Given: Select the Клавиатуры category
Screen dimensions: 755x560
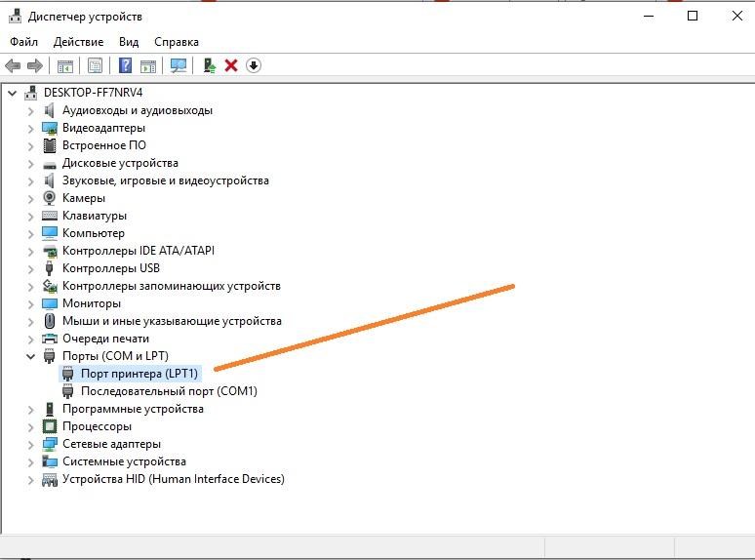Looking at the screenshot, I should pyautogui.click(x=94, y=216).
